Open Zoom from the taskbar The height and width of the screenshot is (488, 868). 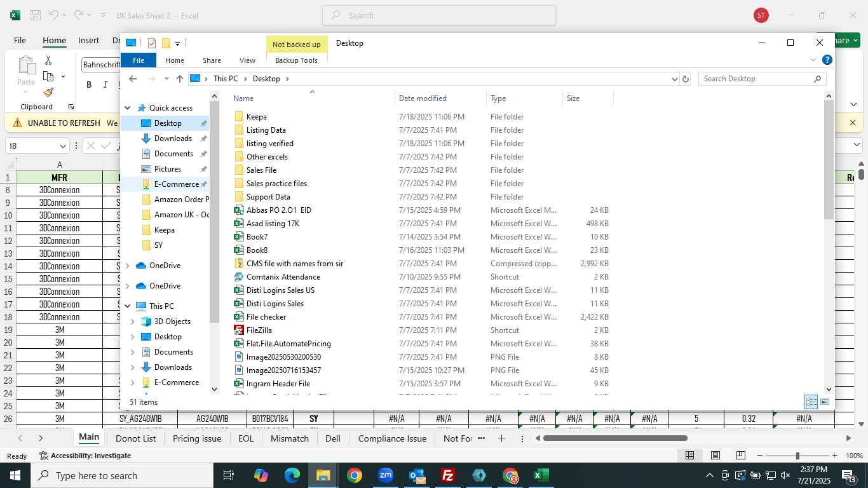(x=386, y=475)
